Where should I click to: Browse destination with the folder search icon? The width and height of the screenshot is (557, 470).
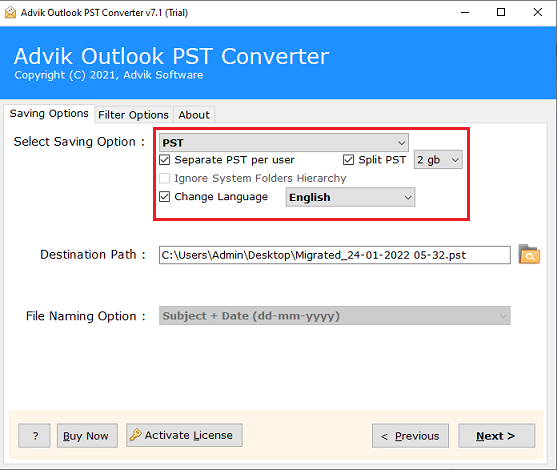point(529,254)
